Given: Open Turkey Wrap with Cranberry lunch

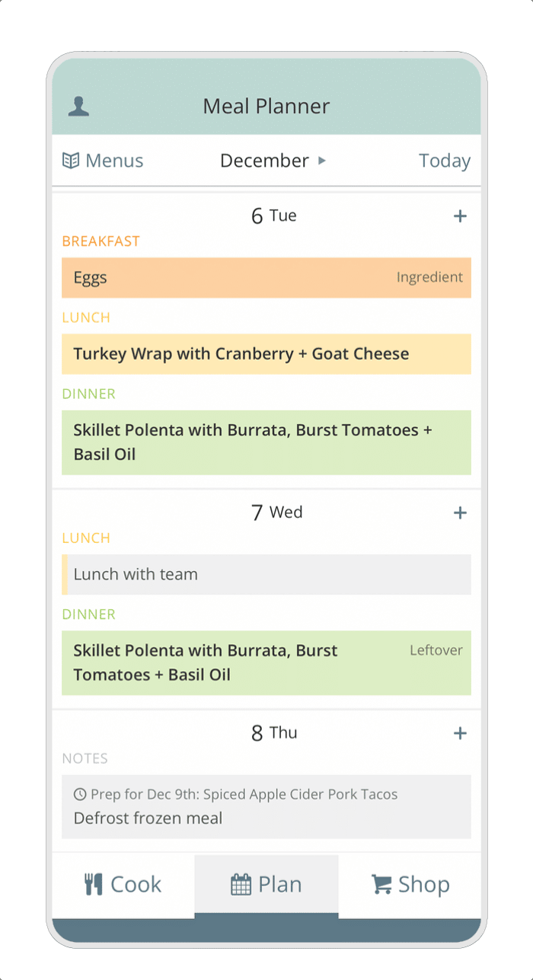Looking at the screenshot, I should [x=266, y=354].
